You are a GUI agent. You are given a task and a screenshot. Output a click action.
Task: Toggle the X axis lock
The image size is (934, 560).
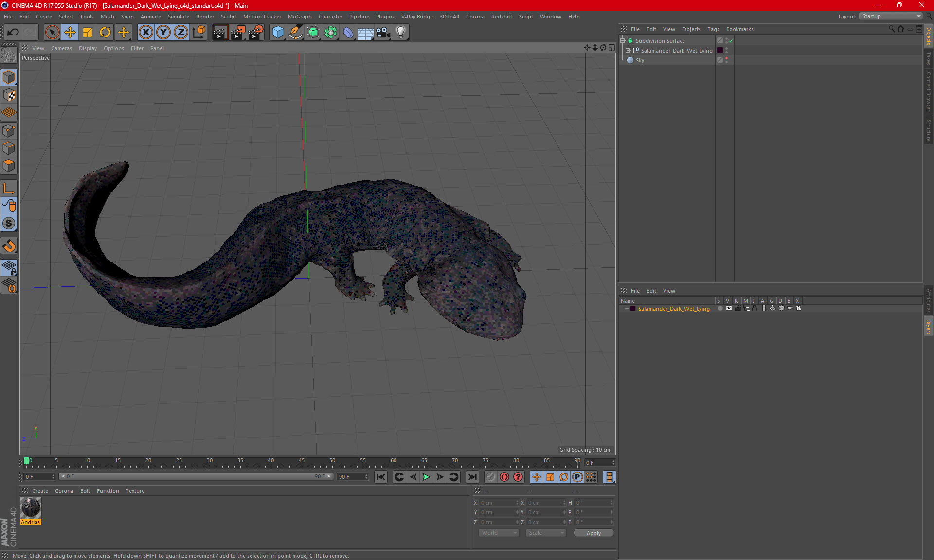pyautogui.click(x=145, y=33)
